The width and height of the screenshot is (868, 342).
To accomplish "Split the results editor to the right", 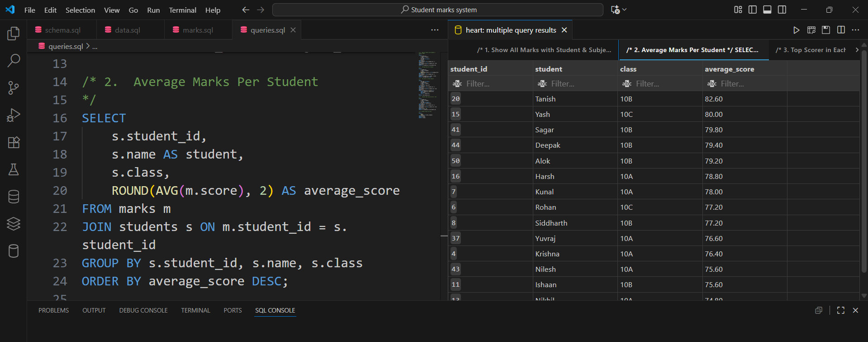I will (x=841, y=30).
